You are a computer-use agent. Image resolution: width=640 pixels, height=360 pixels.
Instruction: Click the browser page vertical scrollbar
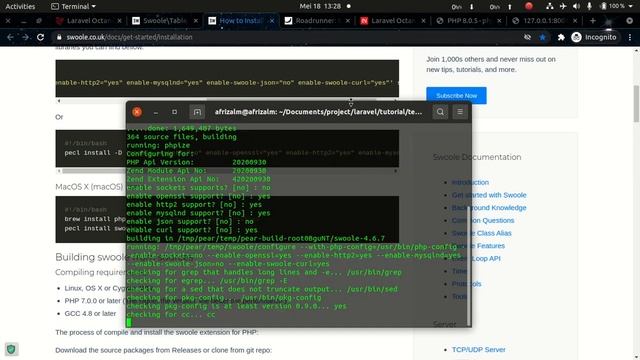(636, 104)
